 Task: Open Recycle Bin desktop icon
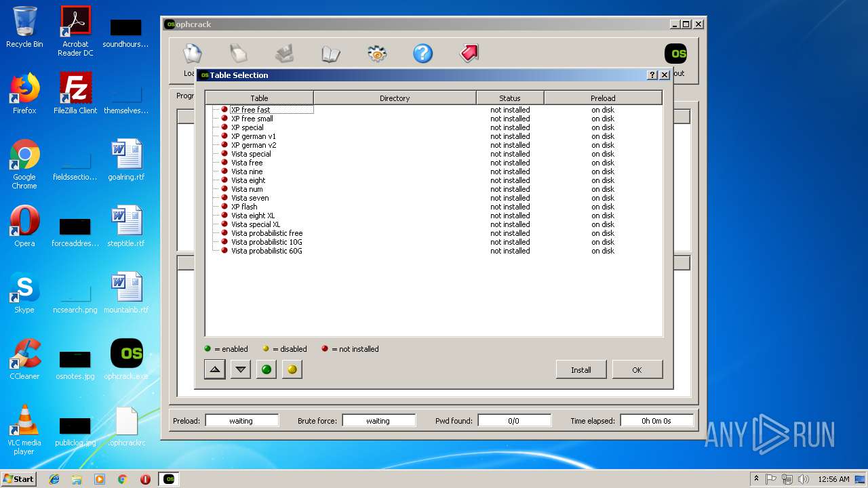pyautogui.click(x=24, y=28)
